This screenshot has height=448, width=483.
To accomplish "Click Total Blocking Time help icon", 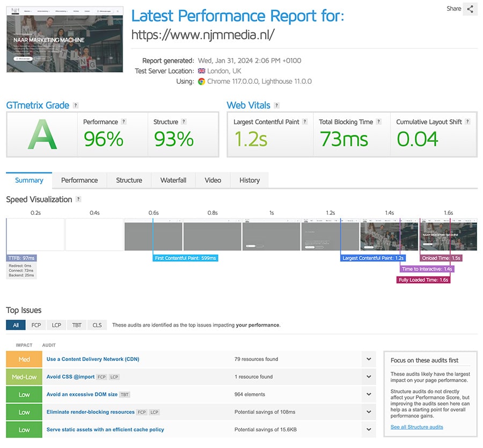I will click(x=379, y=122).
